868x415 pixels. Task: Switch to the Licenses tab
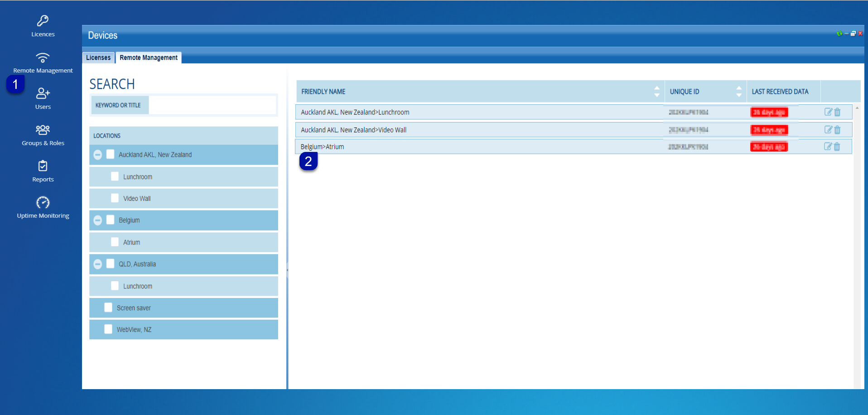click(x=98, y=58)
